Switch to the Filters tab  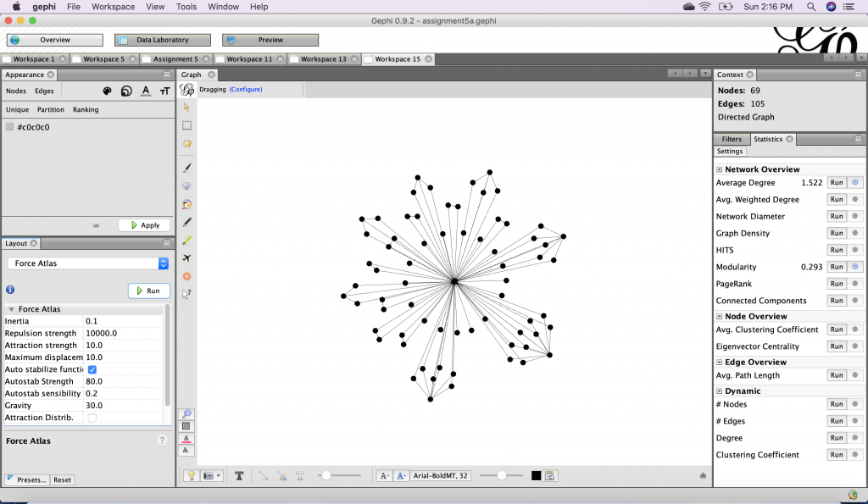coord(732,139)
